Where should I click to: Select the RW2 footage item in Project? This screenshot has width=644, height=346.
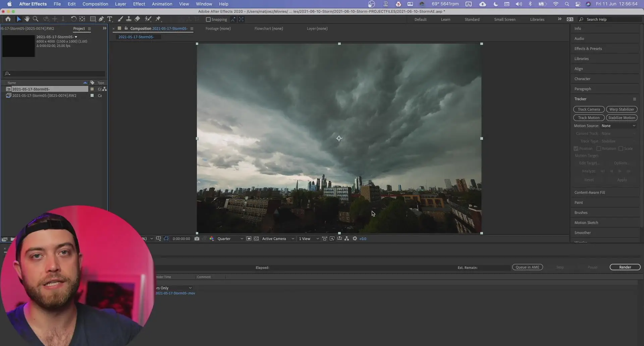coord(44,96)
